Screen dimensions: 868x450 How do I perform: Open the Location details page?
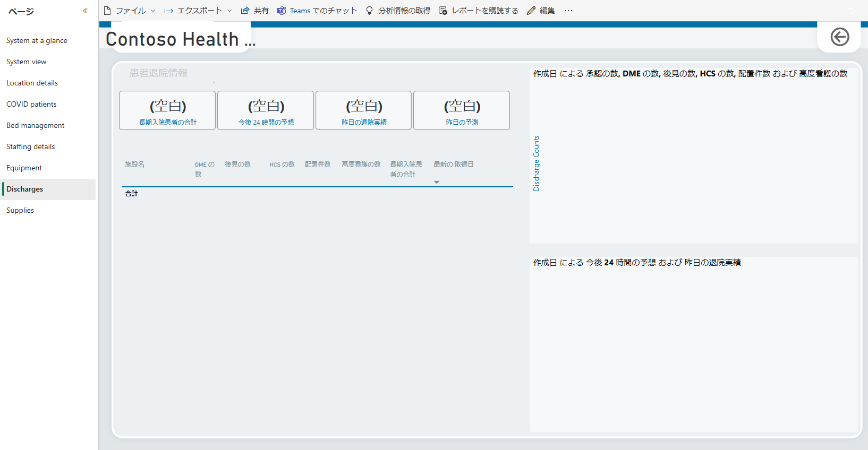pyautogui.click(x=48, y=83)
